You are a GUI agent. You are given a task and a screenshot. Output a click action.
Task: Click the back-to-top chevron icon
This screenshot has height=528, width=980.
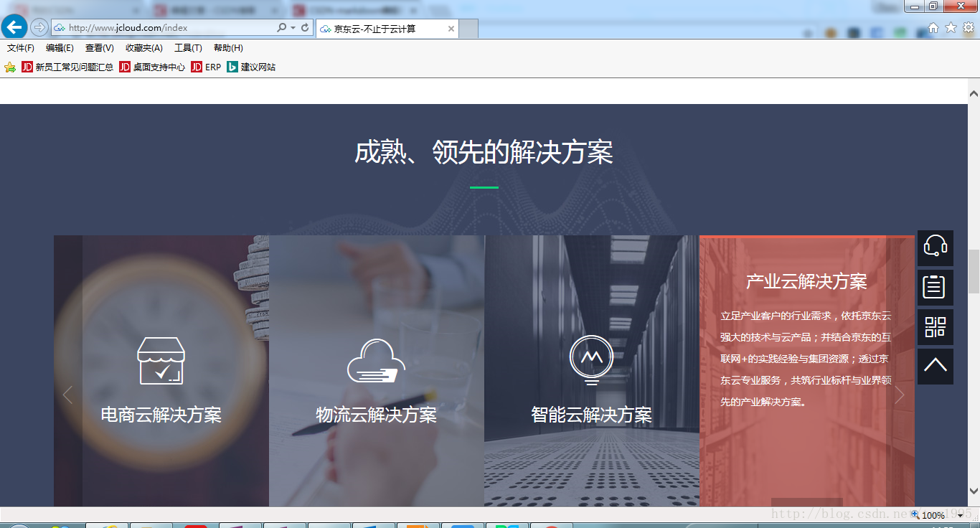(936, 366)
